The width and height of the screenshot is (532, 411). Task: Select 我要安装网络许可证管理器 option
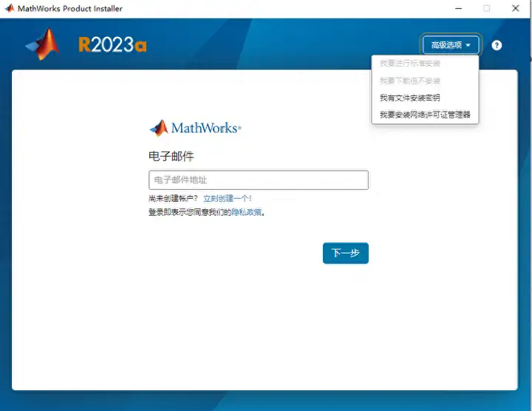click(425, 115)
